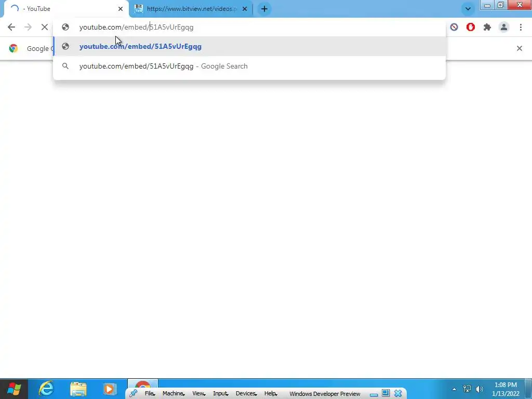Open the VM Input menu
Screen dimensions: 532x399
(x=220, y=394)
